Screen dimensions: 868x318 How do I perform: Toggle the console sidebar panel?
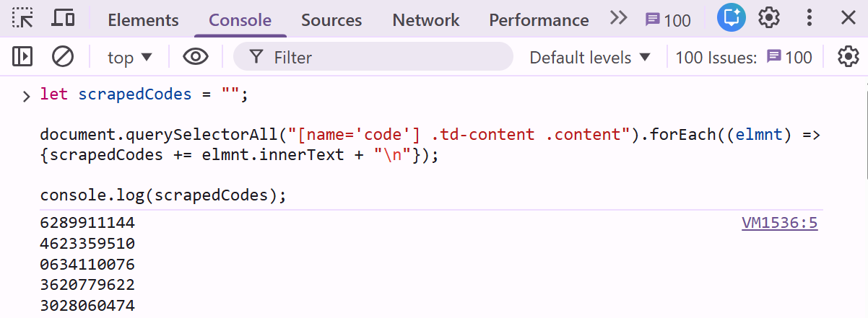pos(22,57)
